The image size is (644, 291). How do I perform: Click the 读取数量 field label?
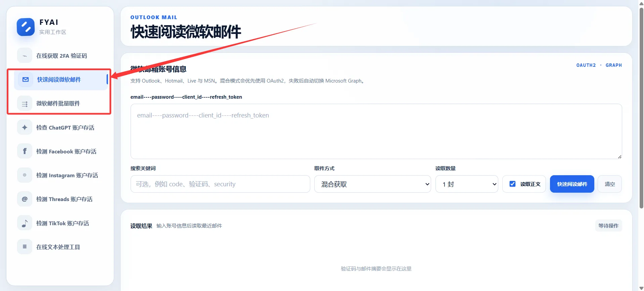(446, 168)
